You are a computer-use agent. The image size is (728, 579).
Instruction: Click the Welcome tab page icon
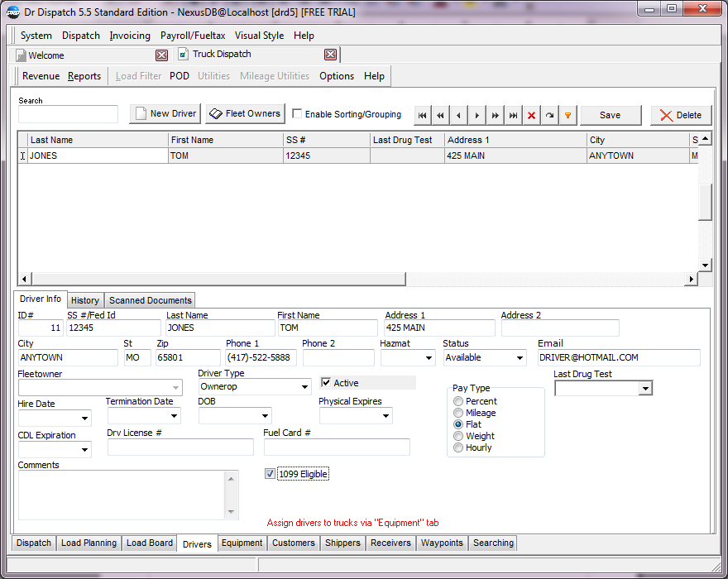[21, 55]
